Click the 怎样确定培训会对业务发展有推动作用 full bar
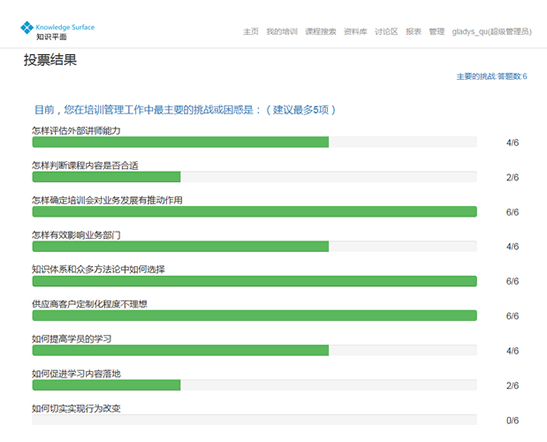547x442 pixels. point(255,211)
